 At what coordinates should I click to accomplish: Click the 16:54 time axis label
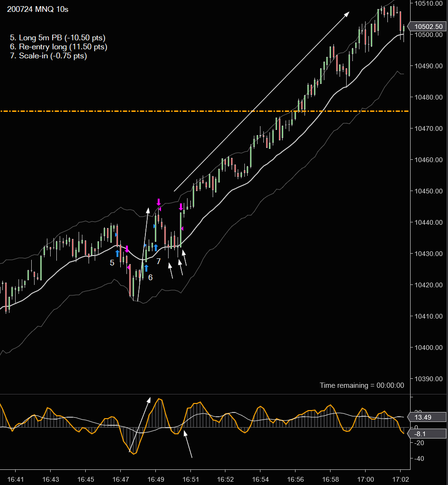(260, 479)
